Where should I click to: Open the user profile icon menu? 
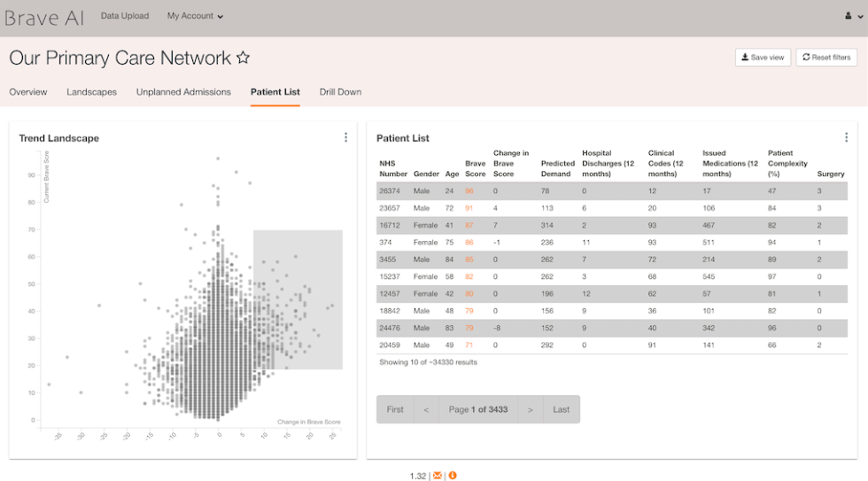[851, 16]
